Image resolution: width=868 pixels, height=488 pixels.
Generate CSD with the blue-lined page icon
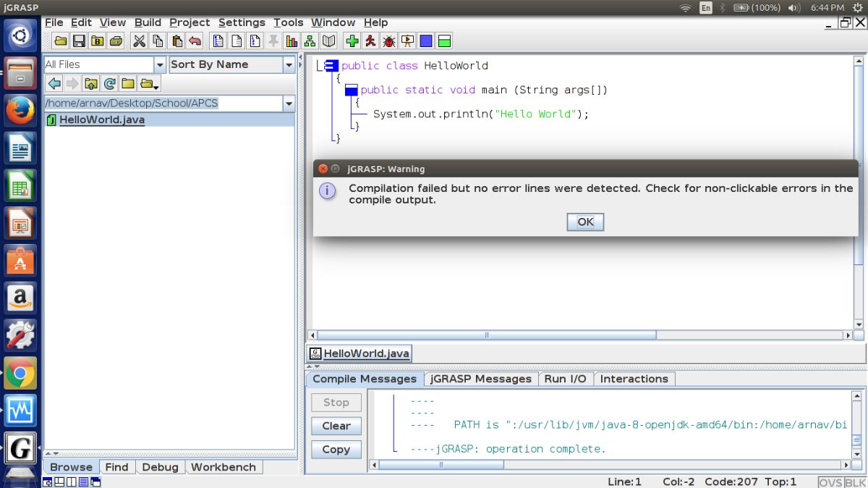217,41
